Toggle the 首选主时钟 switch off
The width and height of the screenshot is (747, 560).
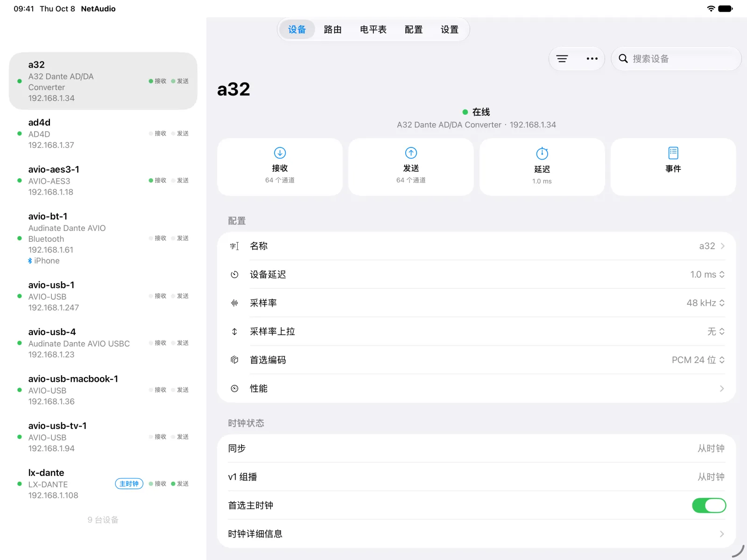click(709, 505)
